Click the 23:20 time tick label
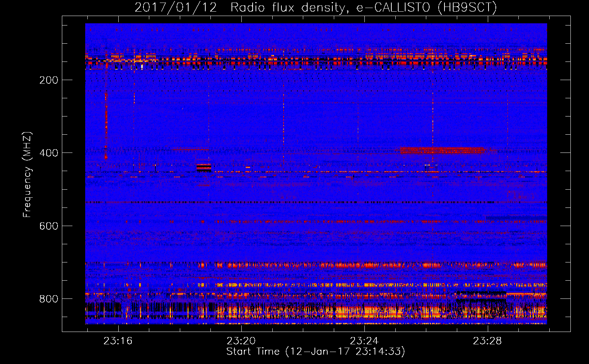589x364 pixels. coord(241,341)
